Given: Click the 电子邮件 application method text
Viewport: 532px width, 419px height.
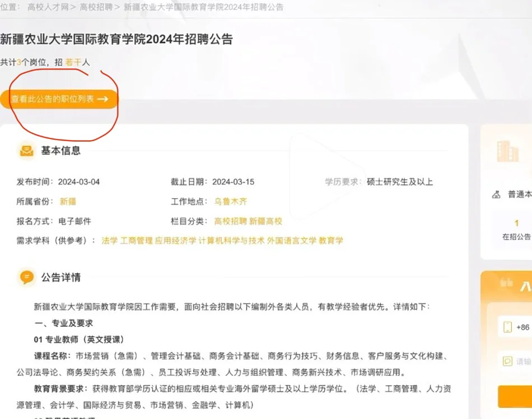Looking at the screenshot, I should pos(74,221).
